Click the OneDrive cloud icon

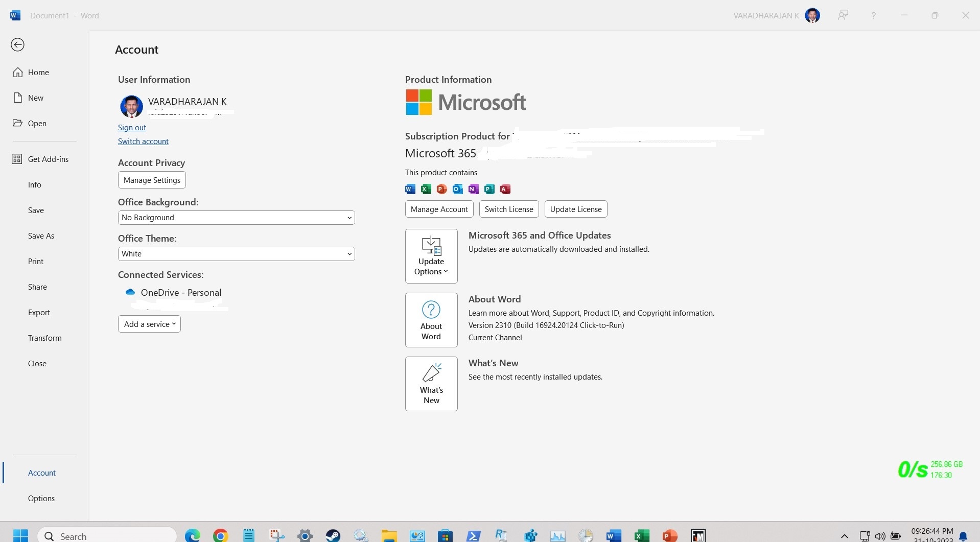tap(130, 292)
